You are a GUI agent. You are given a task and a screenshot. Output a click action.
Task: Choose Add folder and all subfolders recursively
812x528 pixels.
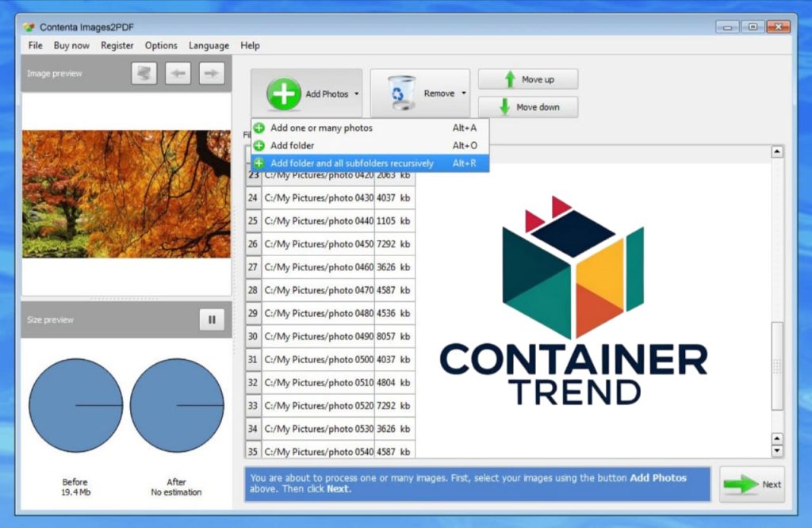pyautogui.click(x=370, y=163)
